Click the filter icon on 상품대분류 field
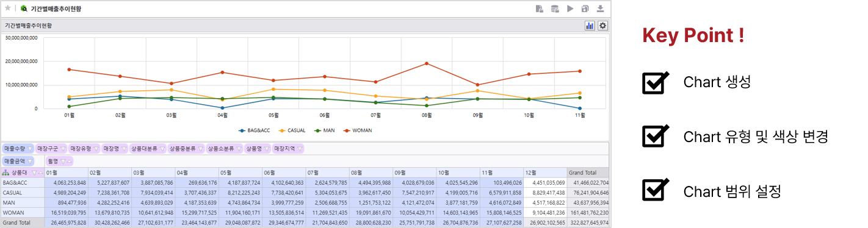This screenshot has height=228, width=868. pos(162,149)
